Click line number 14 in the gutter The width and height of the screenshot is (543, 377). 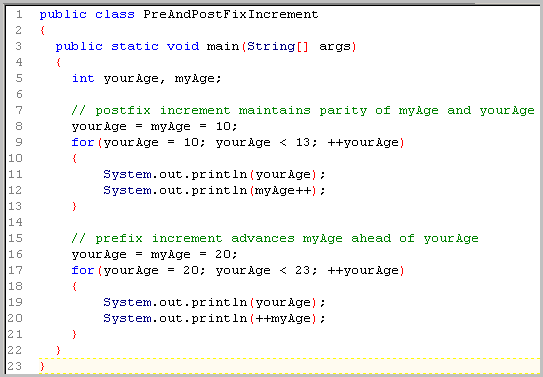(15, 222)
